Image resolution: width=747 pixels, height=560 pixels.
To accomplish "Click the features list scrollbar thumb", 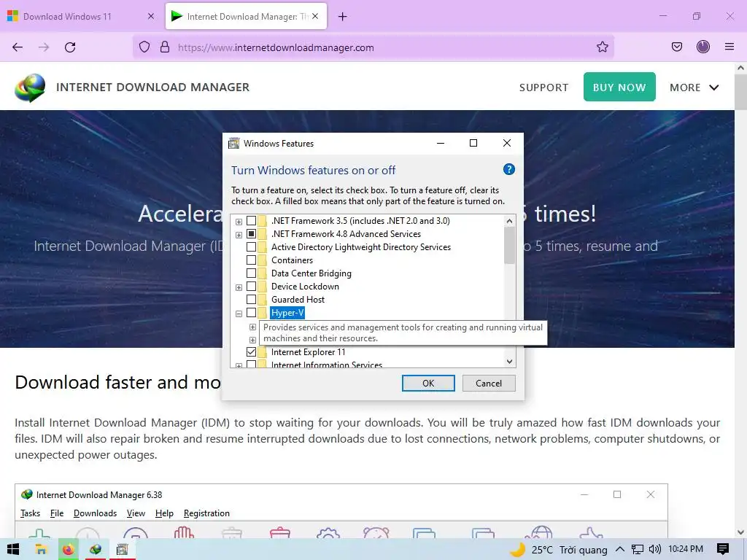I will coord(509,246).
